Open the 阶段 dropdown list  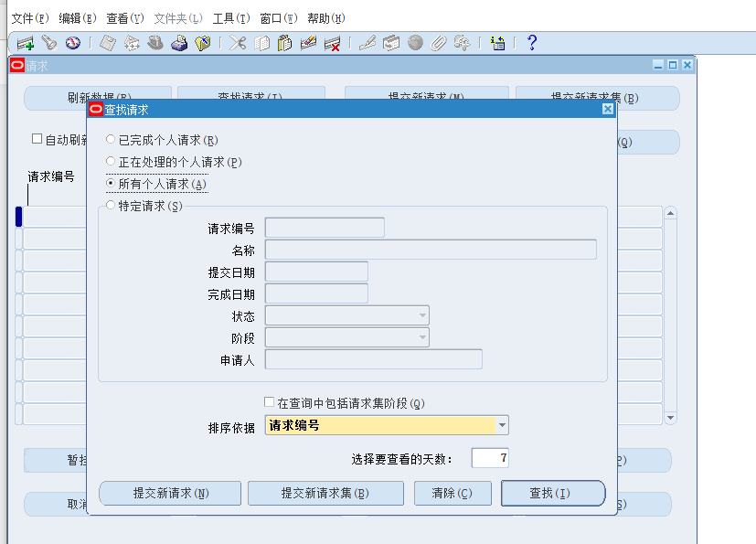[422, 336]
